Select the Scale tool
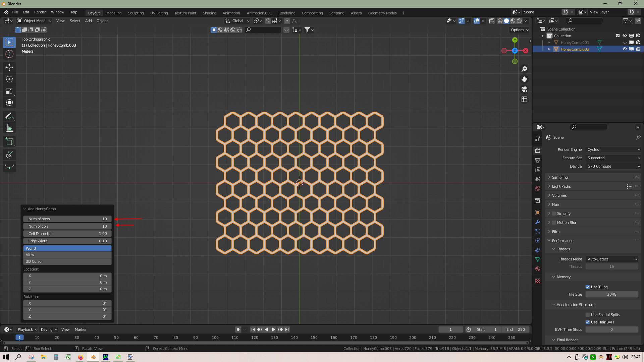Viewport: 644px width, 362px height. [9, 91]
